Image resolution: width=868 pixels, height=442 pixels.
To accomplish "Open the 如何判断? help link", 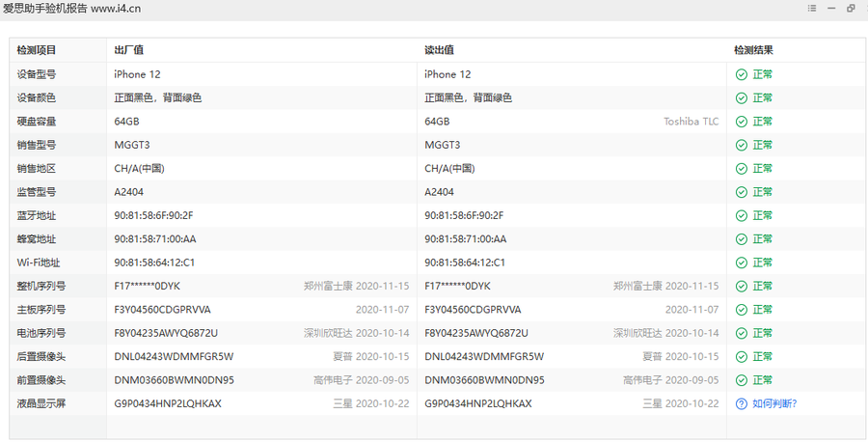I will (773, 403).
